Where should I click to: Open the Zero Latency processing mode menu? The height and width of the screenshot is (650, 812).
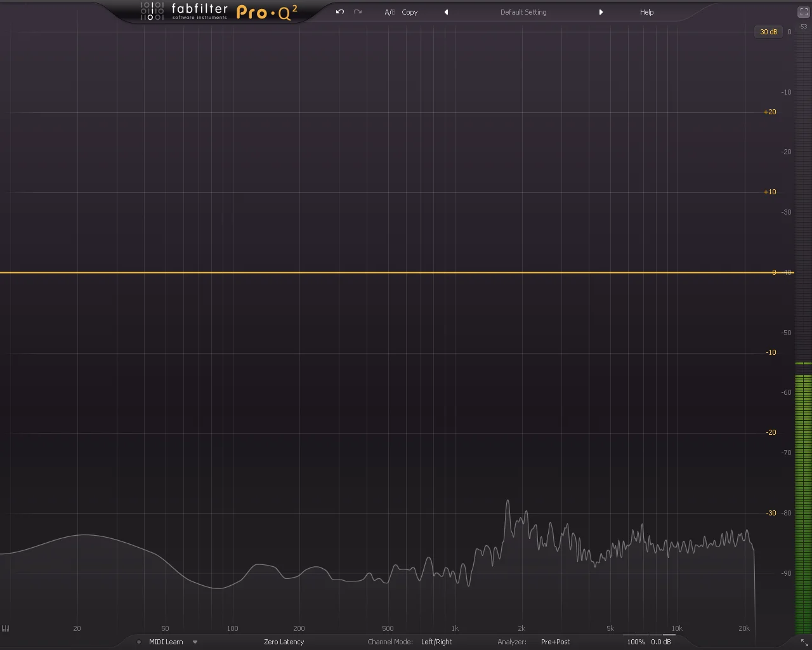pyautogui.click(x=284, y=642)
